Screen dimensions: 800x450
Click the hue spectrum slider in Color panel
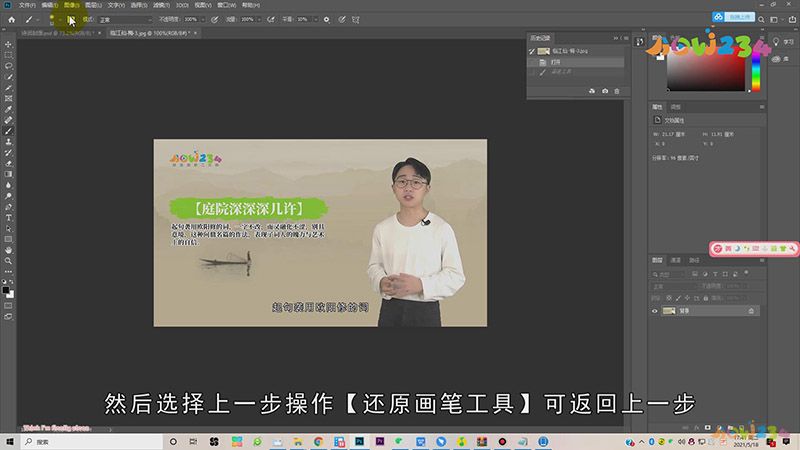(756, 71)
